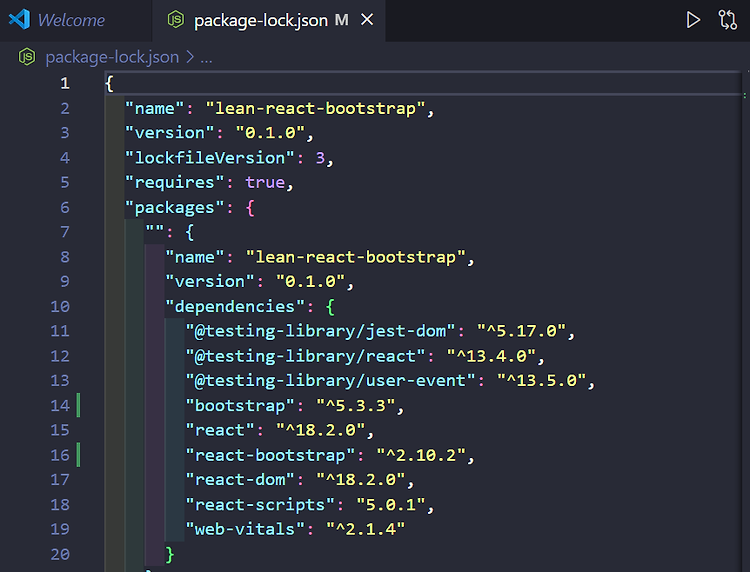
Task: Open the compare changes icon
Action: pos(728,20)
